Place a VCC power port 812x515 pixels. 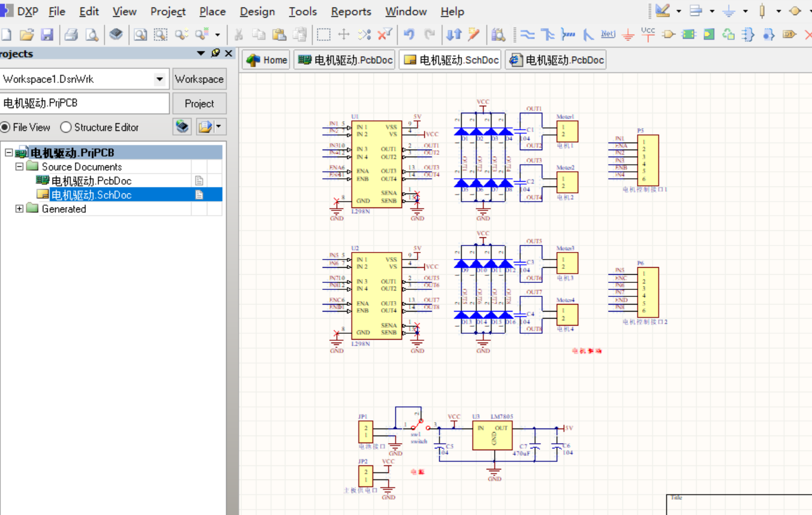[x=648, y=34]
